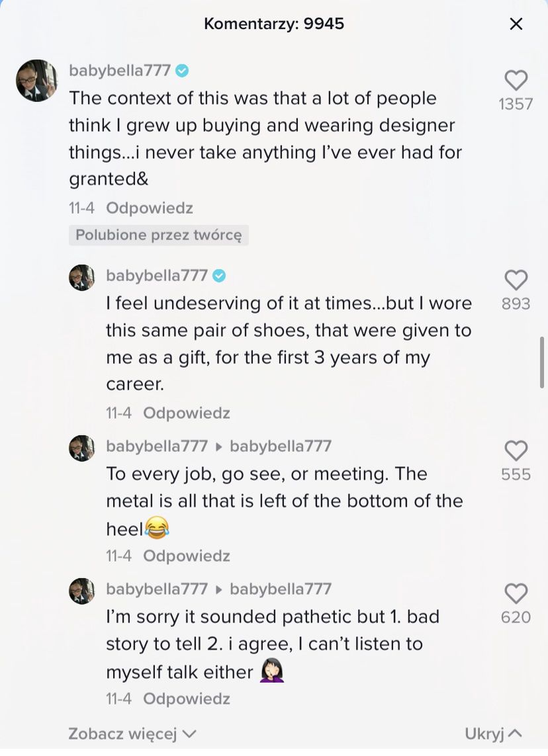This screenshot has width=548, height=756.
Task: Open avatar beside 'To every job' reply
Action: (x=82, y=448)
